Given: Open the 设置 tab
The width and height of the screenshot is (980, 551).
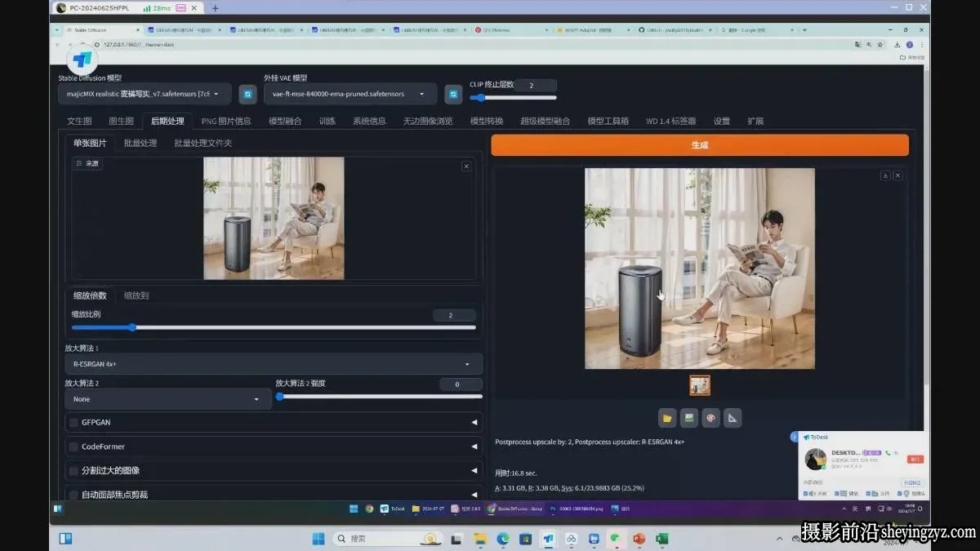Looking at the screenshot, I should 722,121.
